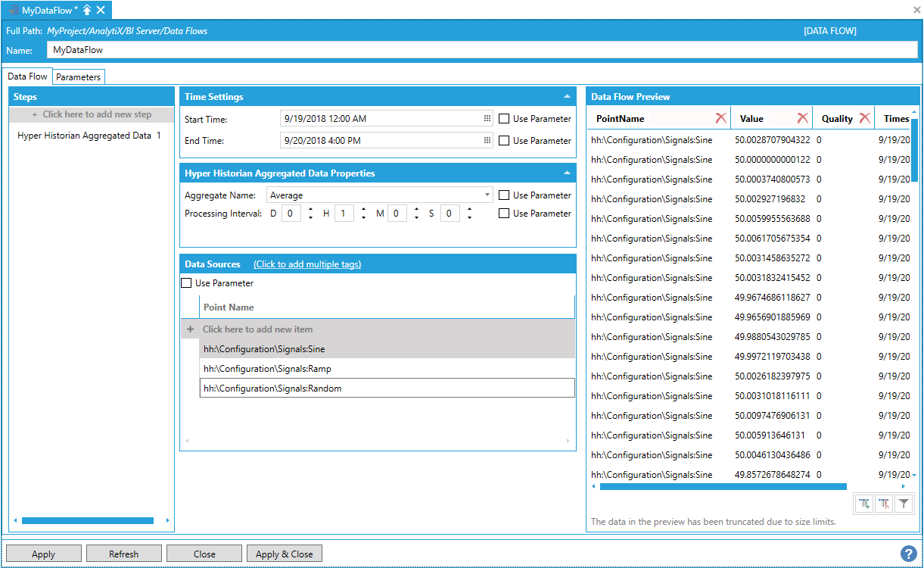Collapse Hyper Historian Aggregated Data Properties section

coord(567,173)
